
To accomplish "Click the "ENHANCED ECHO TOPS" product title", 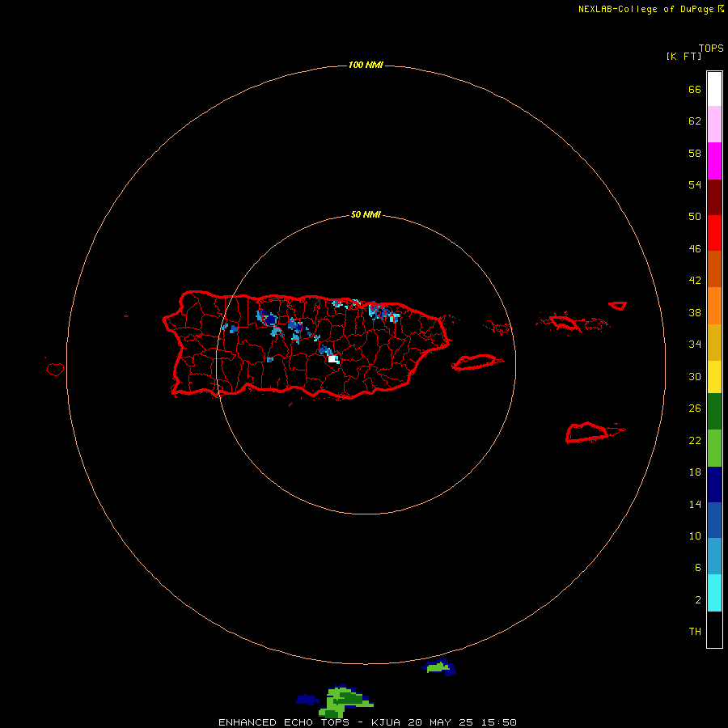I will point(284,722).
